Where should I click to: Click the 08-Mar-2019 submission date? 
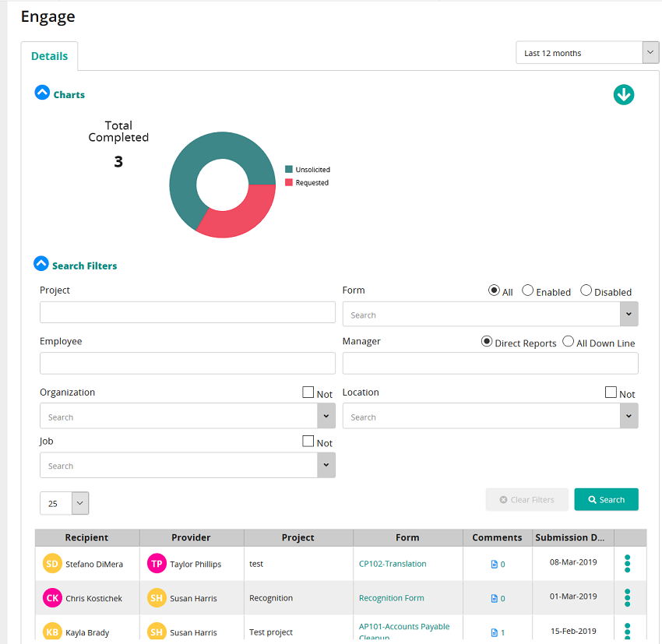coord(573,562)
